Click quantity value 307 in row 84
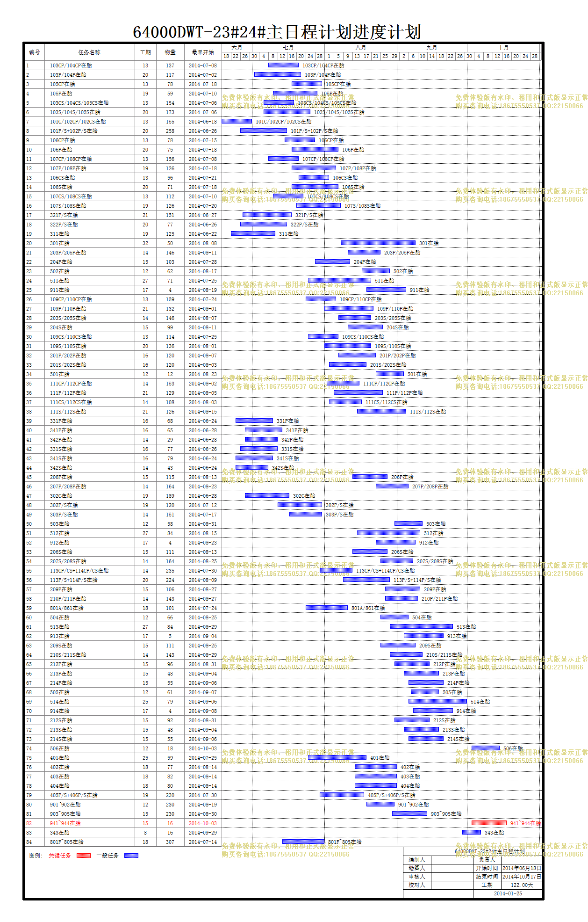The width and height of the screenshot is (588, 922). click(x=170, y=842)
